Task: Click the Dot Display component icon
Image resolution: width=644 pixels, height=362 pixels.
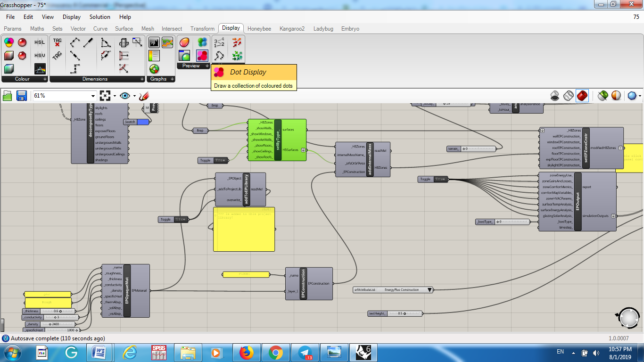Action: [x=202, y=56]
